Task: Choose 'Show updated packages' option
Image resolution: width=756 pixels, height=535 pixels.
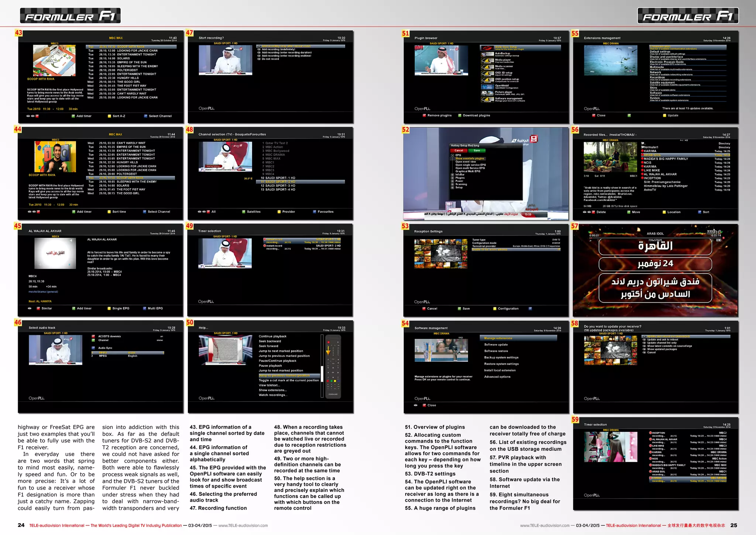Action: click(x=660, y=349)
